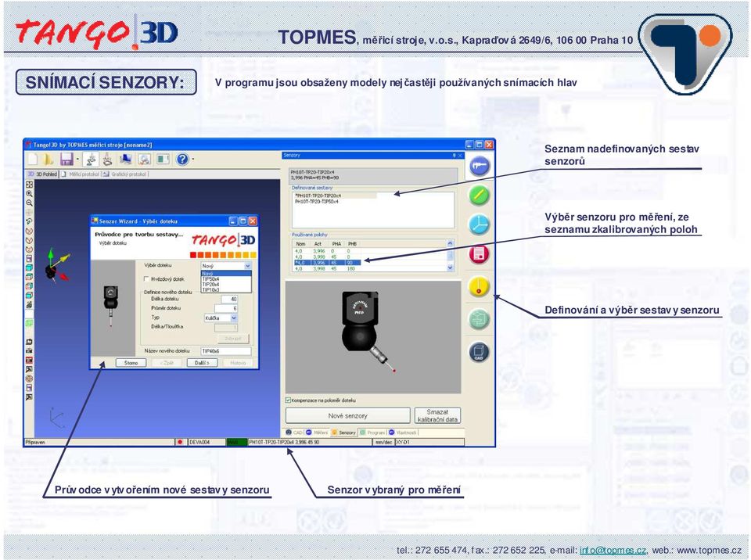The width and height of the screenshot is (751, 560).
Task: Open the Grafický protokol tab
Action: coord(125,174)
